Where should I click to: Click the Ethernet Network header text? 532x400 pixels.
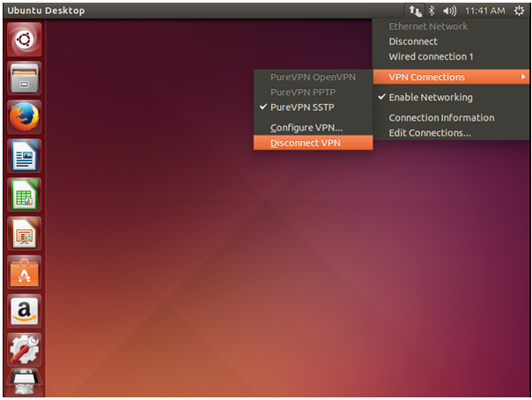click(x=428, y=26)
